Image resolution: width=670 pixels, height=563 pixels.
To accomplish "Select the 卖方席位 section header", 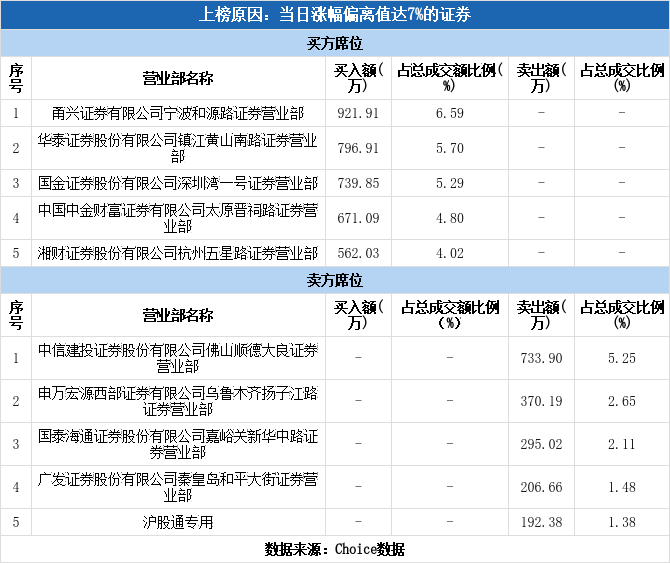I will click(x=335, y=280).
